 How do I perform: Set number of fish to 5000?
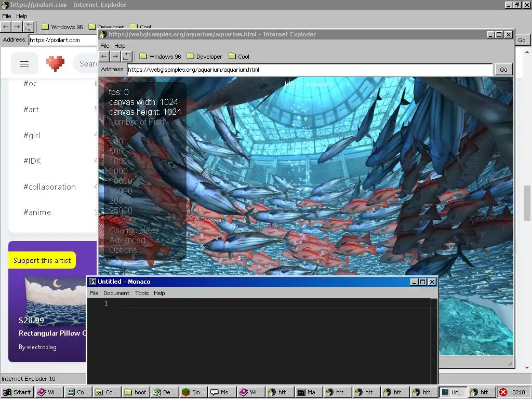click(x=118, y=171)
